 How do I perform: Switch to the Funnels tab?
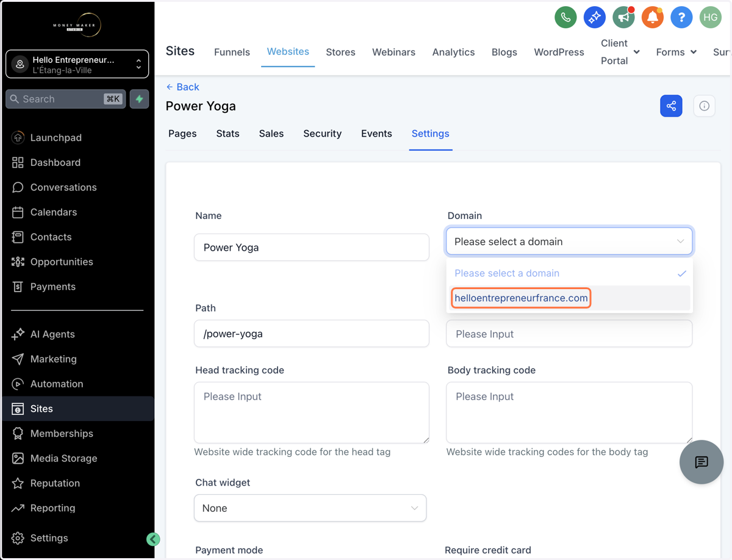[x=232, y=52]
